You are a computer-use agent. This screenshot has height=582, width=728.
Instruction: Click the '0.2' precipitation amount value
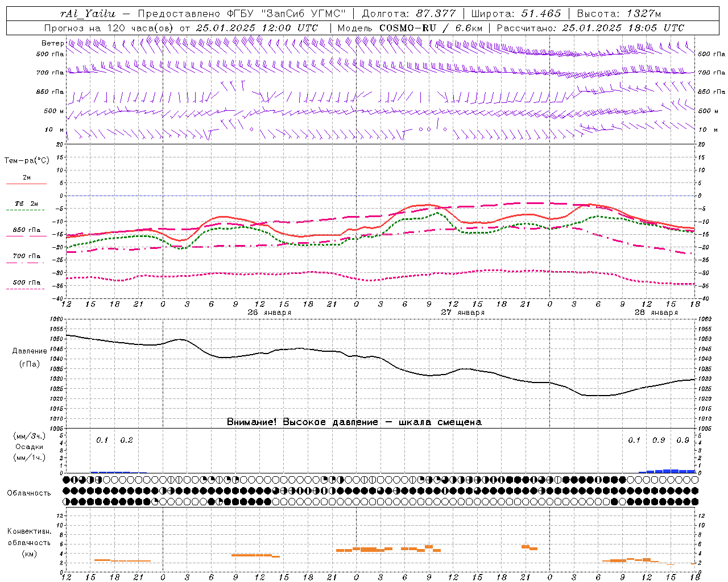tap(126, 440)
